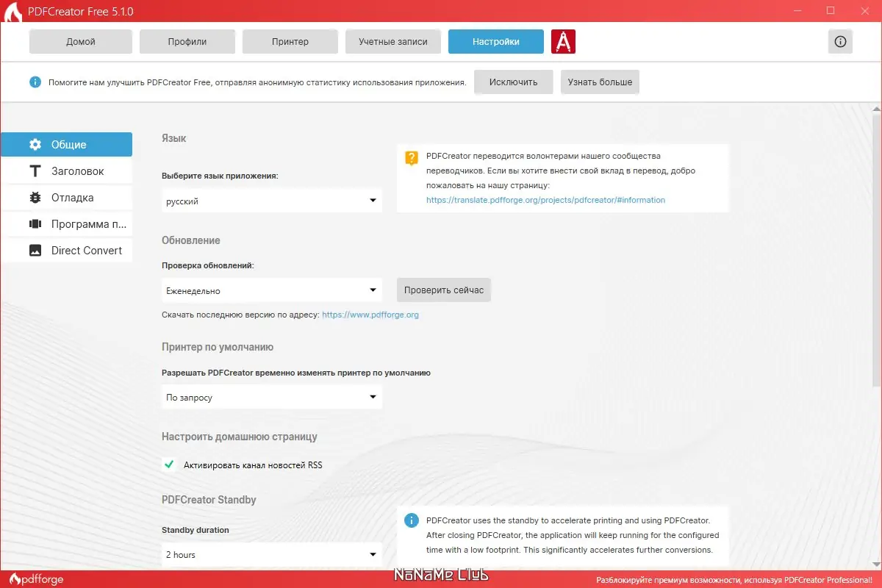Image resolution: width=882 pixels, height=588 pixels.
Task: Open the 2 hours standby duration dropdown
Action: 272,555
